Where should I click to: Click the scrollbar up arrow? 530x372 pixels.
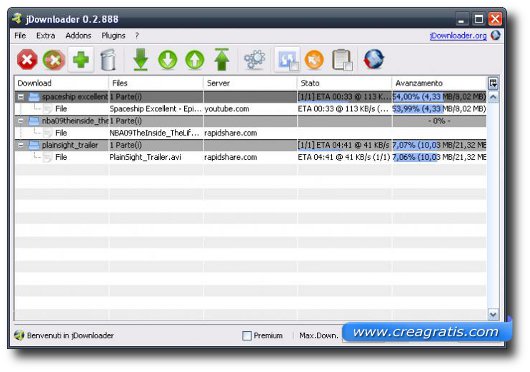(x=493, y=97)
